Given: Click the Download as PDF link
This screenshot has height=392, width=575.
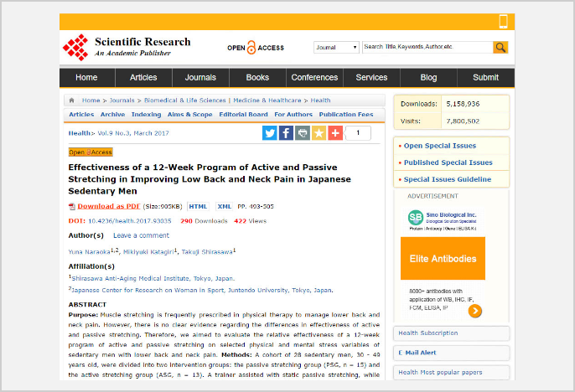Looking at the screenshot, I should pos(109,206).
